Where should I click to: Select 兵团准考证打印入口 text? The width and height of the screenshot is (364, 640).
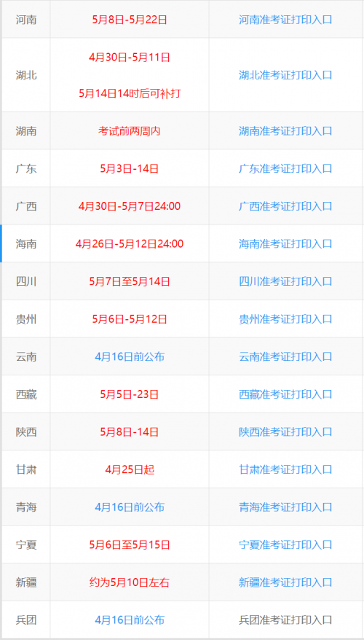coord(285,620)
